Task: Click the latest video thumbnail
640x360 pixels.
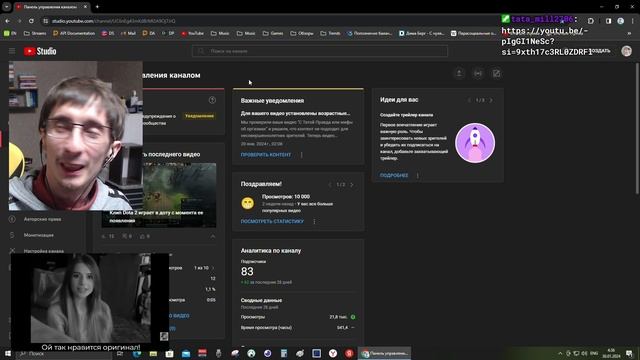Action: [x=180, y=195]
